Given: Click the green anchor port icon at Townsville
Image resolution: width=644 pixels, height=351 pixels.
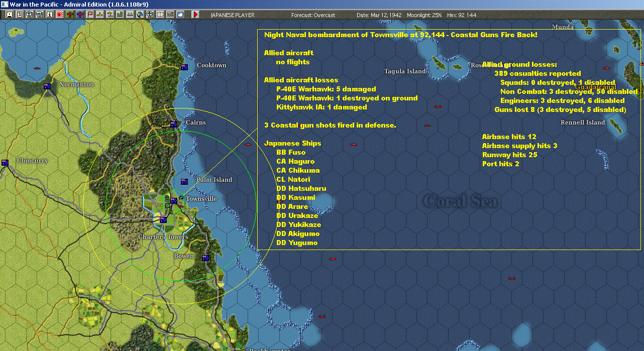Looking at the screenshot, I should point(167,197).
